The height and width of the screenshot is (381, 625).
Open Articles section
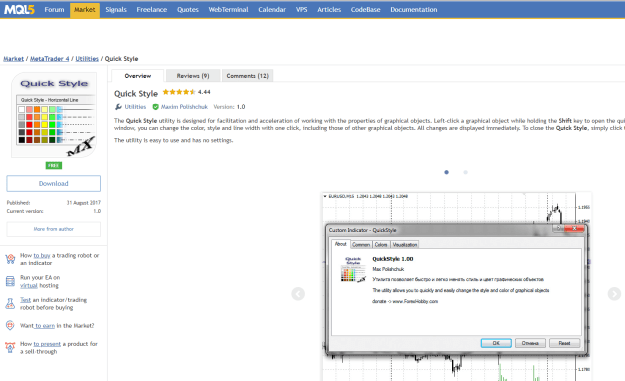click(329, 10)
